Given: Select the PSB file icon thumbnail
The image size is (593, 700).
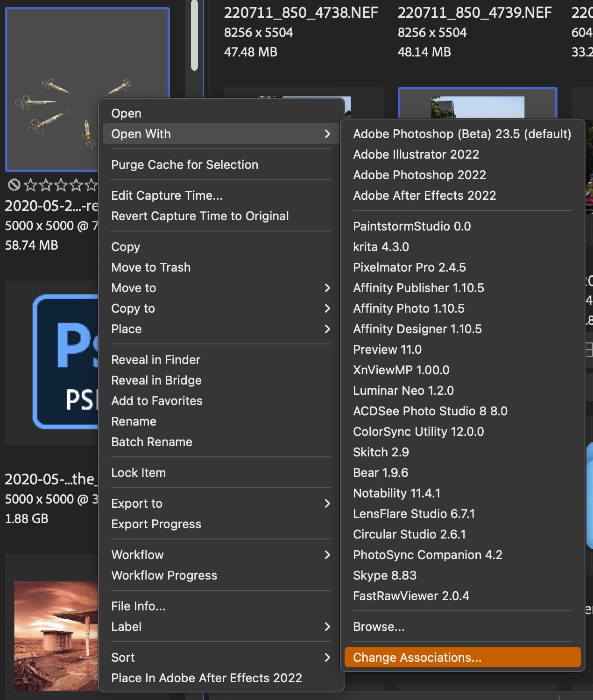Looking at the screenshot, I should [65, 362].
